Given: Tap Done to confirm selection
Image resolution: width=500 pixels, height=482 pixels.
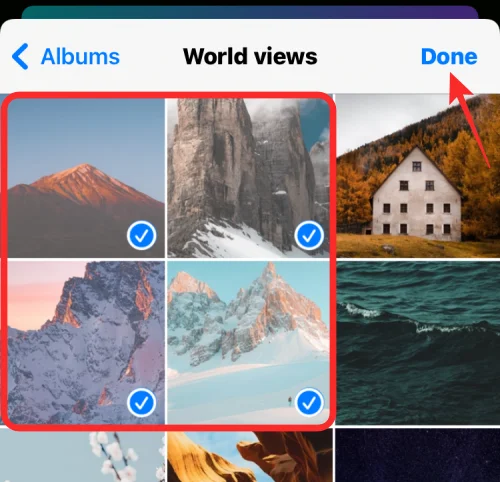Looking at the screenshot, I should (449, 56).
